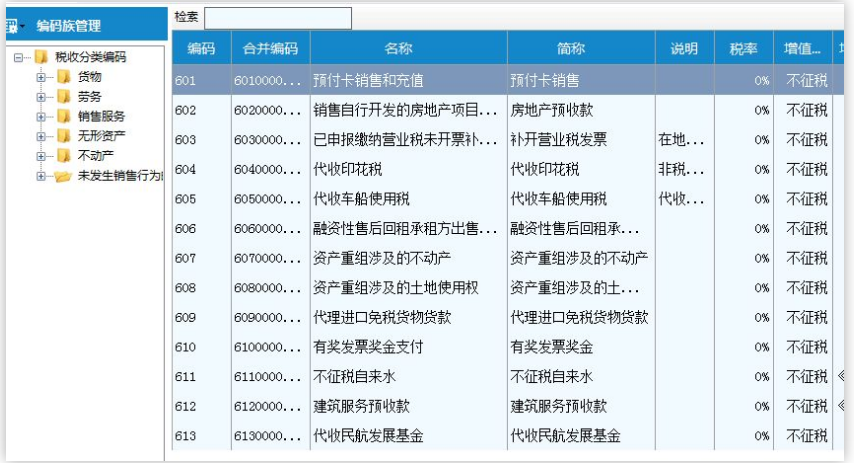This screenshot has height=463, width=854.
Task: Click name cell 不征税自来水
Action: pos(408,376)
